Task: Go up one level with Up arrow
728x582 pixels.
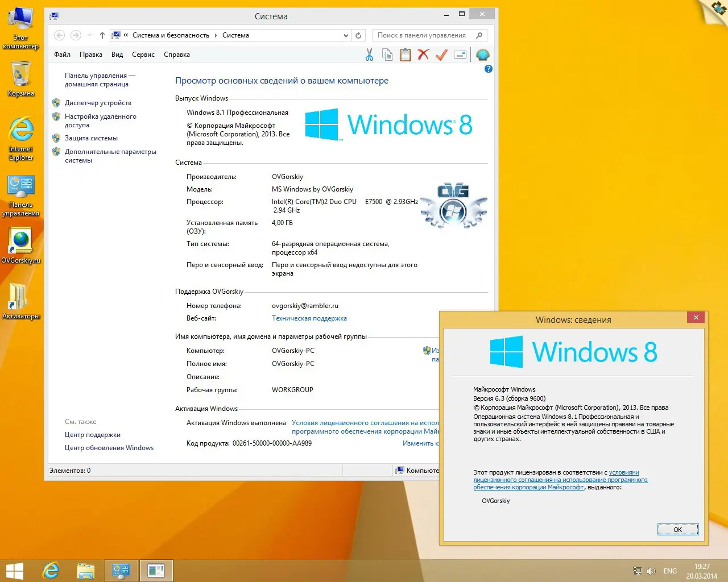Action: [102, 35]
